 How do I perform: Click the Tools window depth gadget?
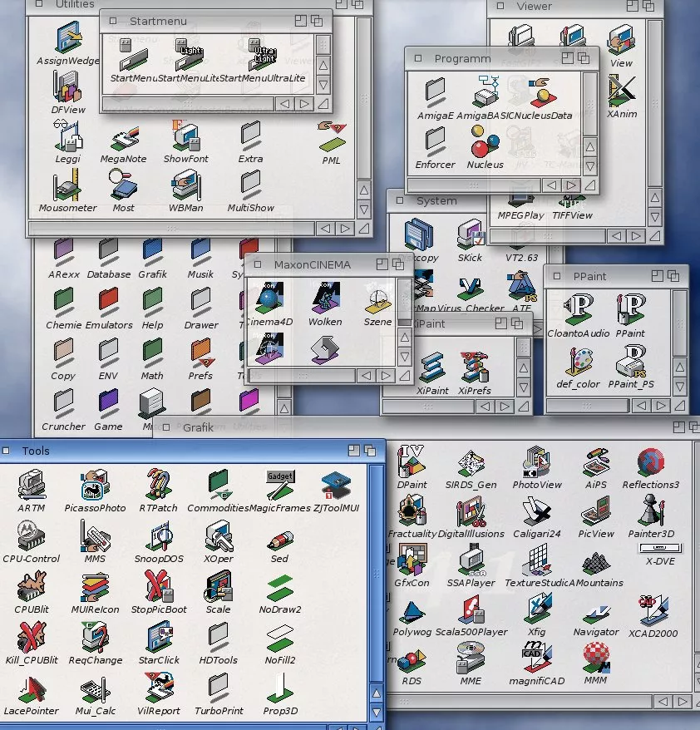coord(372,450)
